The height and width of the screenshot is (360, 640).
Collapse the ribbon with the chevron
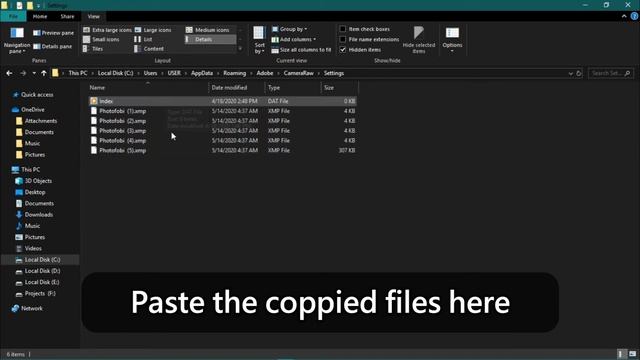coord(624,16)
